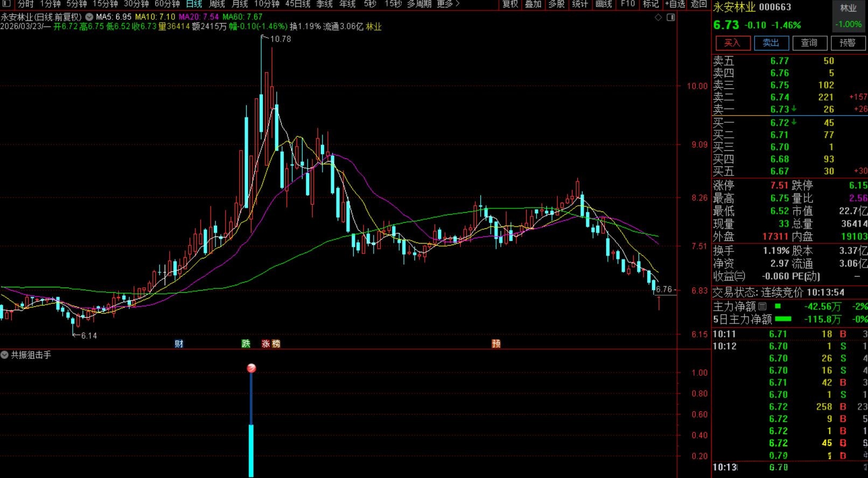Click the red signal ball in indicator
Viewport: 868px width, 478px height.
tap(251, 368)
